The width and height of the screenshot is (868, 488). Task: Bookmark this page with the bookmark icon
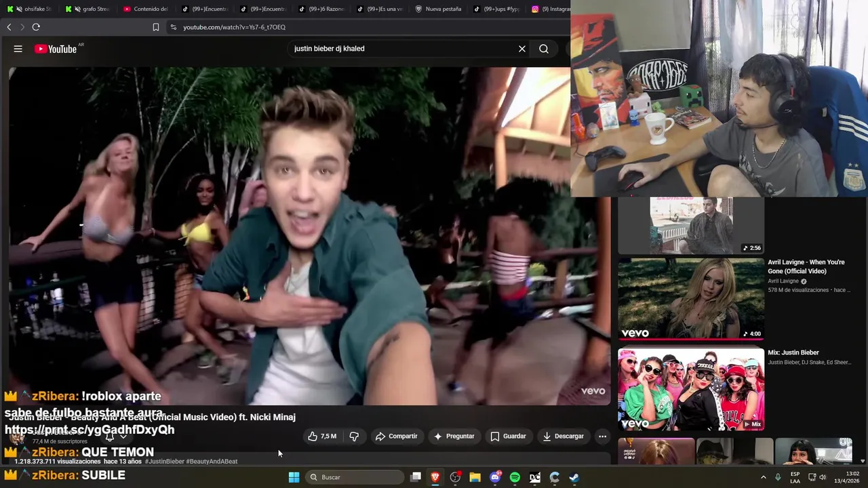156,27
